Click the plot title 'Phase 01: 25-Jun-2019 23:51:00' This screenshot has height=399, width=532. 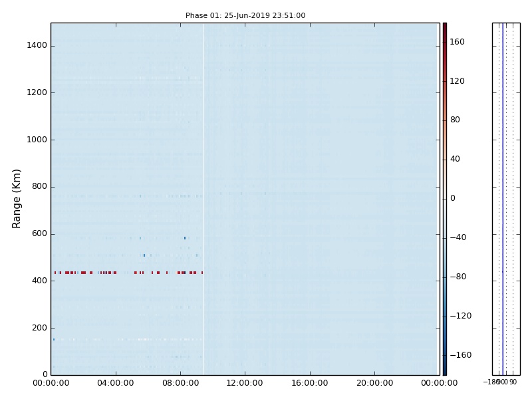coord(245,15)
